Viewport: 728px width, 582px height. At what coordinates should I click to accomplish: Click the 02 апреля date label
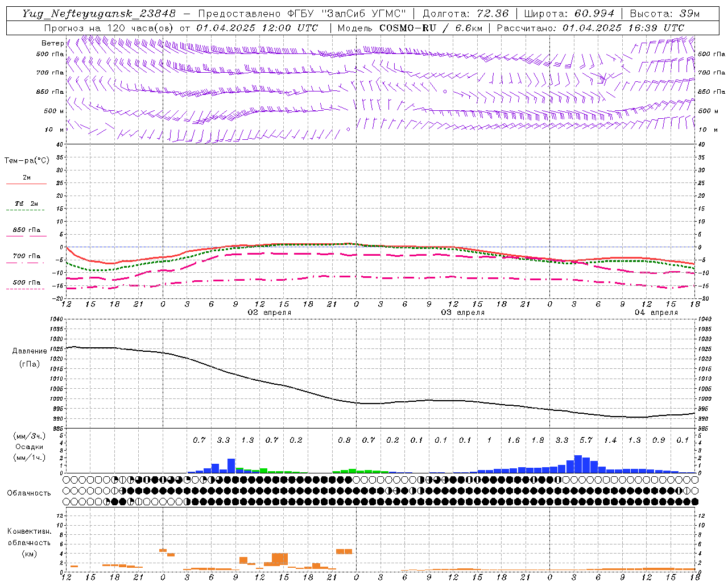270,313
